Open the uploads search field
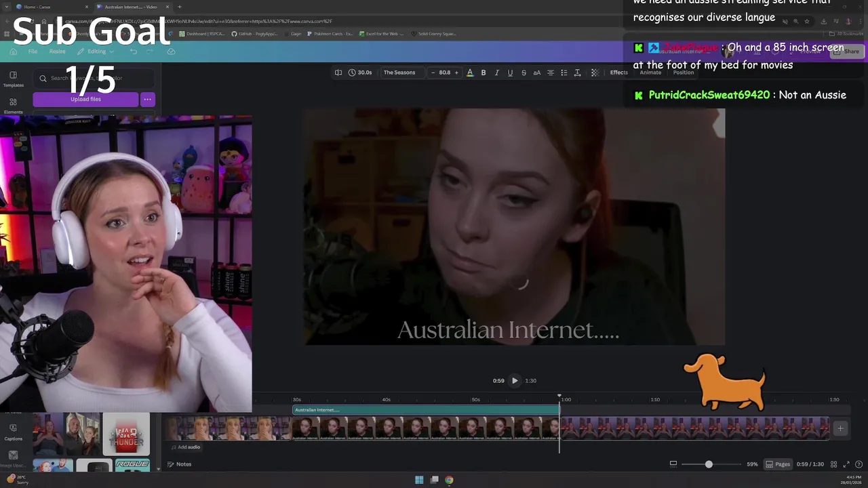This screenshot has width=868, height=488. pos(94,79)
